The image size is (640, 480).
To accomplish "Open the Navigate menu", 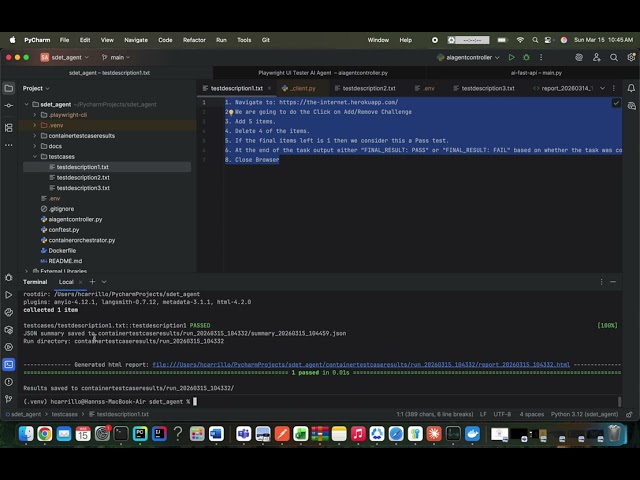I will 136,40.
